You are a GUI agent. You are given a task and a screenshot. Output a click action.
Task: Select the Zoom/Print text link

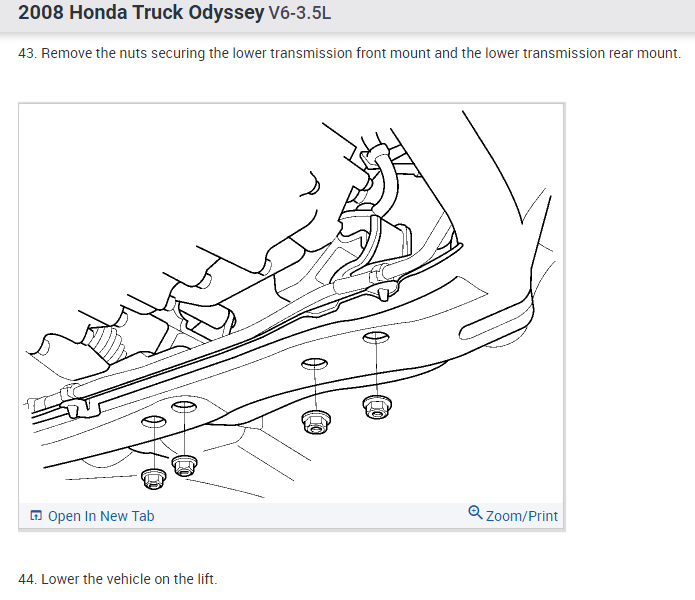(x=521, y=516)
